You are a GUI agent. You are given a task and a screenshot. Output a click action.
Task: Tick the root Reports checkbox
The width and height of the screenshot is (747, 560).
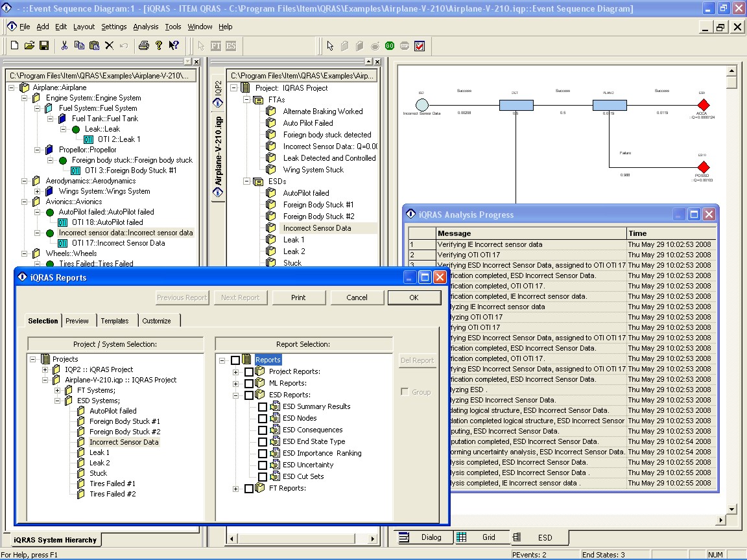click(x=235, y=360)
